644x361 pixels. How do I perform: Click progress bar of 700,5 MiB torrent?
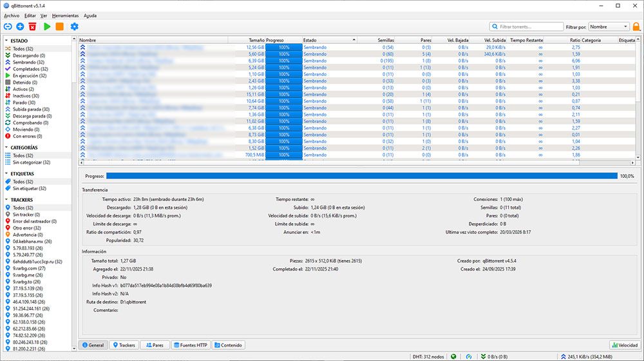point(284,155)
